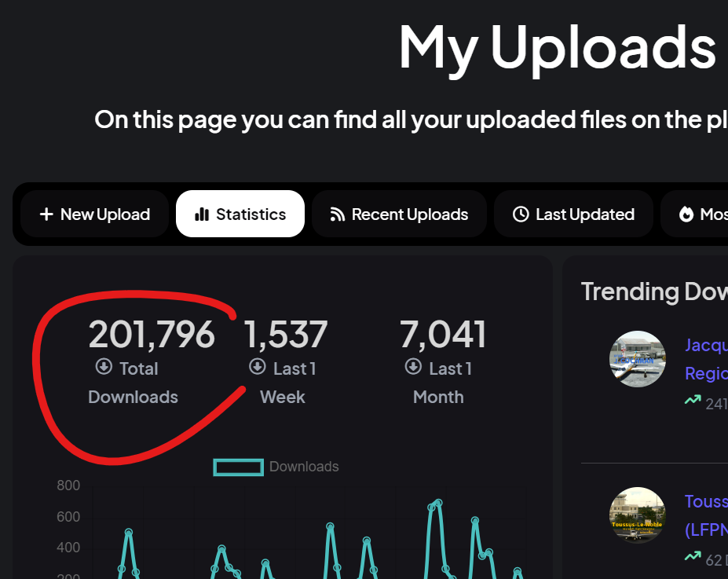The image size is (728, 579).
Task: Click the 7,041 last month figure
Action: pos(442,334)
